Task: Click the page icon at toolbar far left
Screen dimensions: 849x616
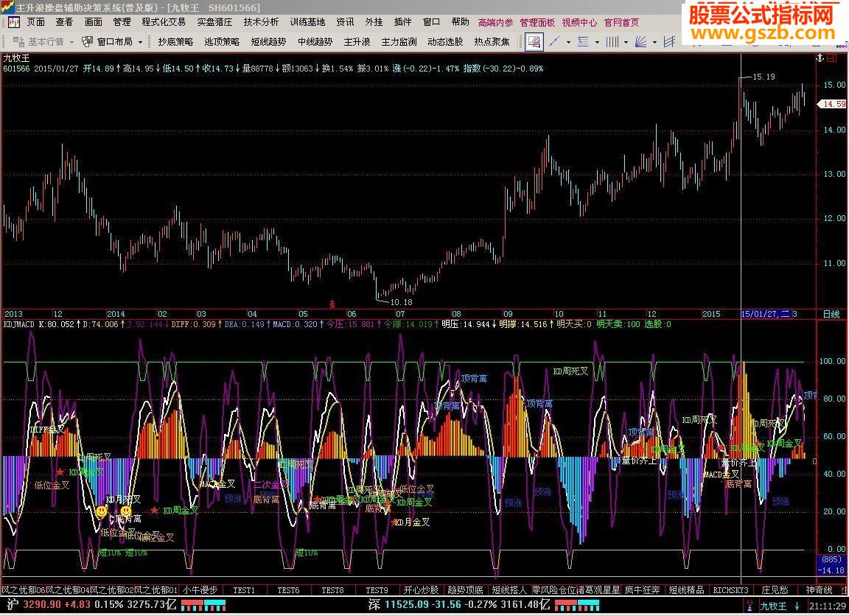Action: tap(13, 22)
